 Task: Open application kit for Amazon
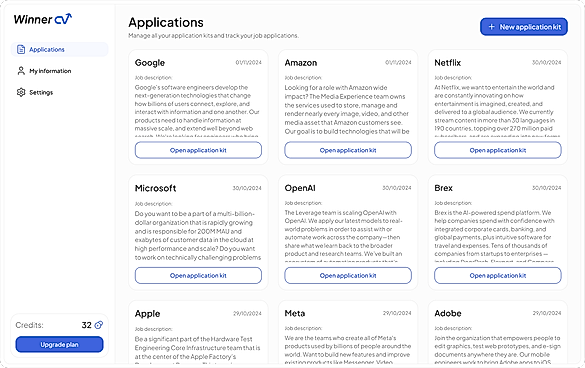[348, 150]
